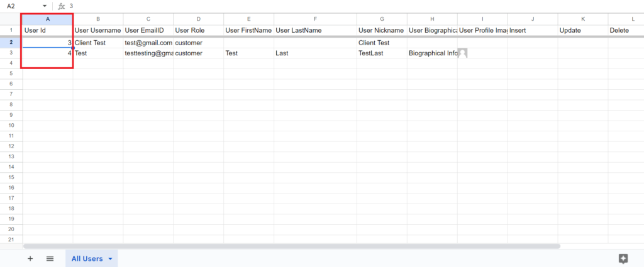Click the User Username header cell
644x267 pixels.
click(x=98, y=30)
